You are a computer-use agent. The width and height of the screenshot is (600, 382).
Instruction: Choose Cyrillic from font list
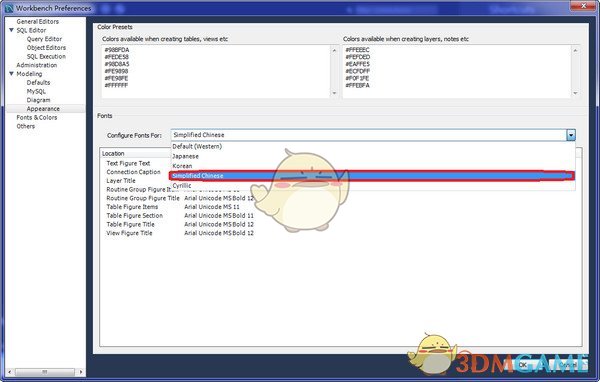coord(373,186)
